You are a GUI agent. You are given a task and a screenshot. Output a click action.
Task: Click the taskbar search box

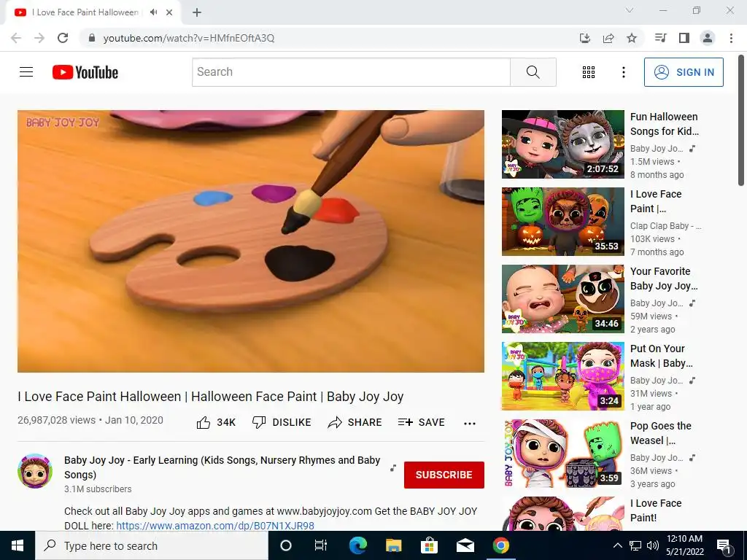pyautogui.click(x=152, y=545)
